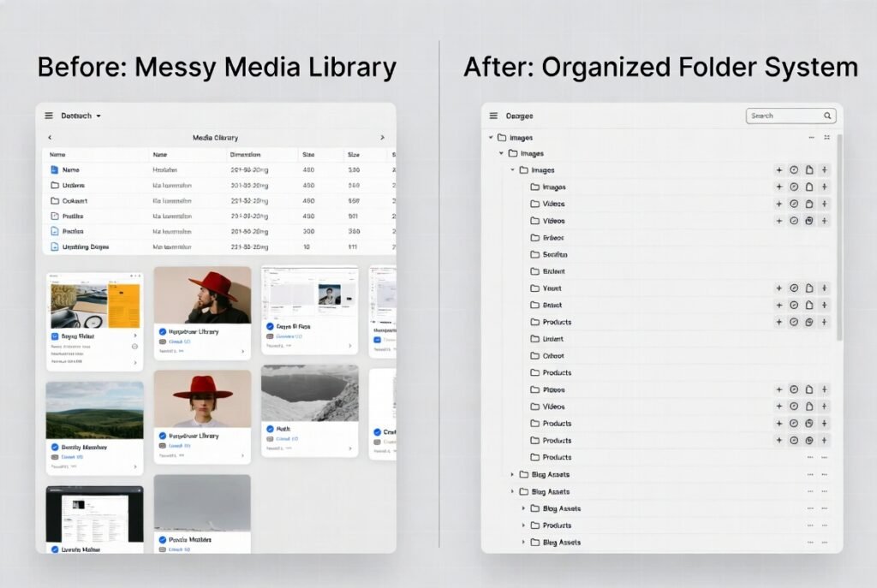Go forward using the right chevron by Media Library

[383, 138]
